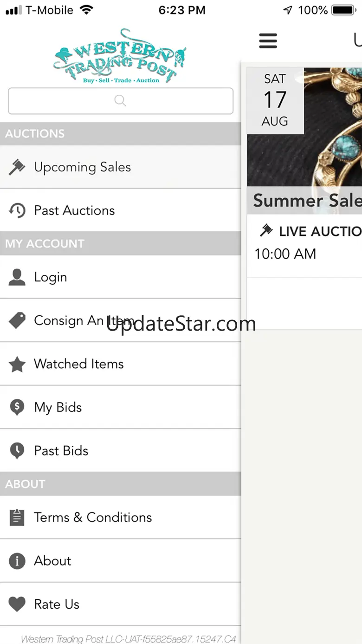This screenshot has width=362, height=644.
Task: Click the heart icon for Rate Us
Action: tap(17, 604)
